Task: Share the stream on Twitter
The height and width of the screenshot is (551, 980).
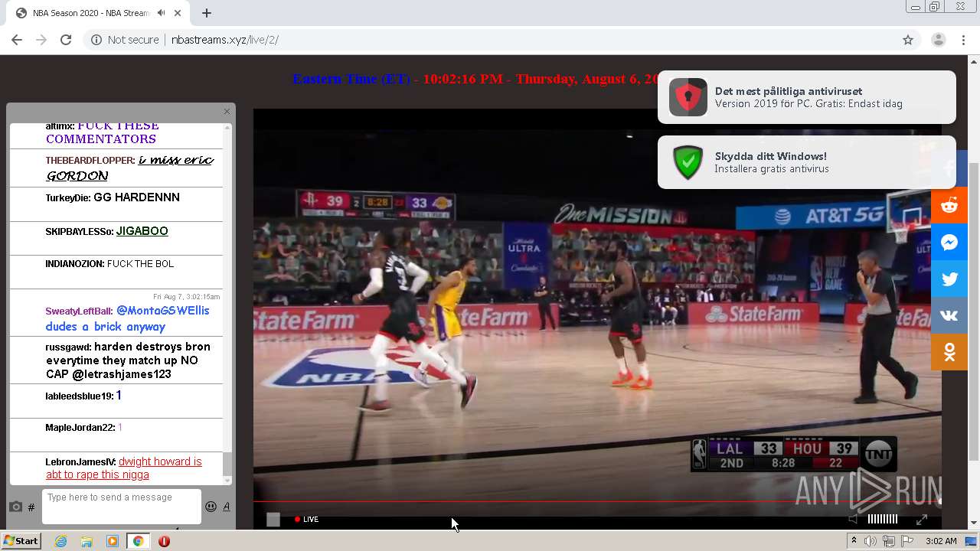Action: point(949,279)
